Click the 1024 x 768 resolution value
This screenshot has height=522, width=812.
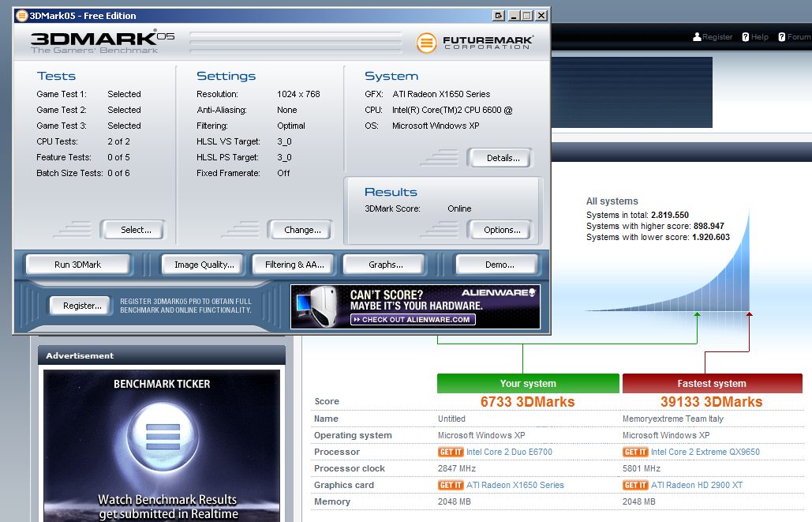298,94
